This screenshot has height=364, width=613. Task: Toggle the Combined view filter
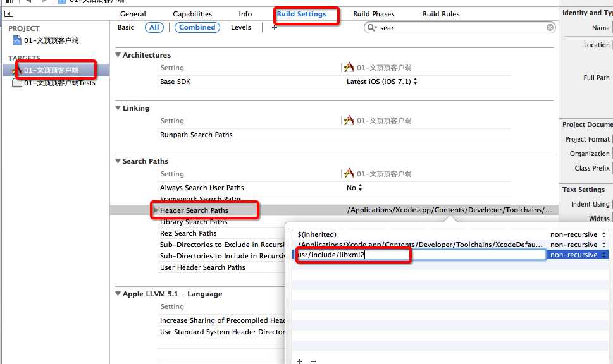(x=197, y=27)
